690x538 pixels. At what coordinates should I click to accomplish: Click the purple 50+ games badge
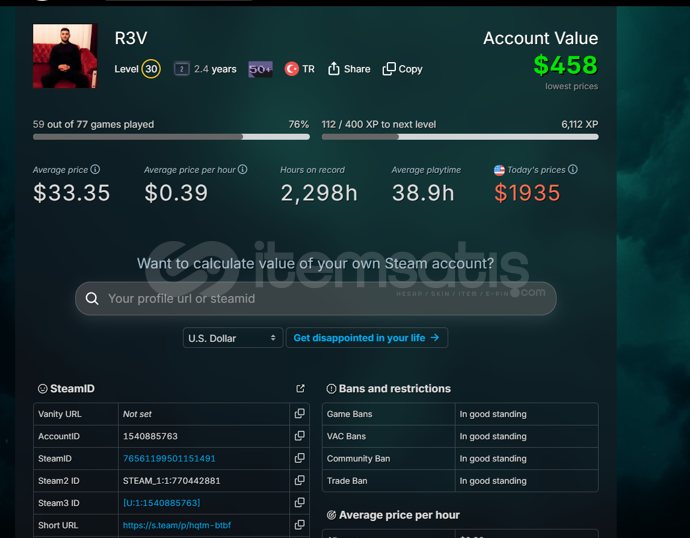260,69
